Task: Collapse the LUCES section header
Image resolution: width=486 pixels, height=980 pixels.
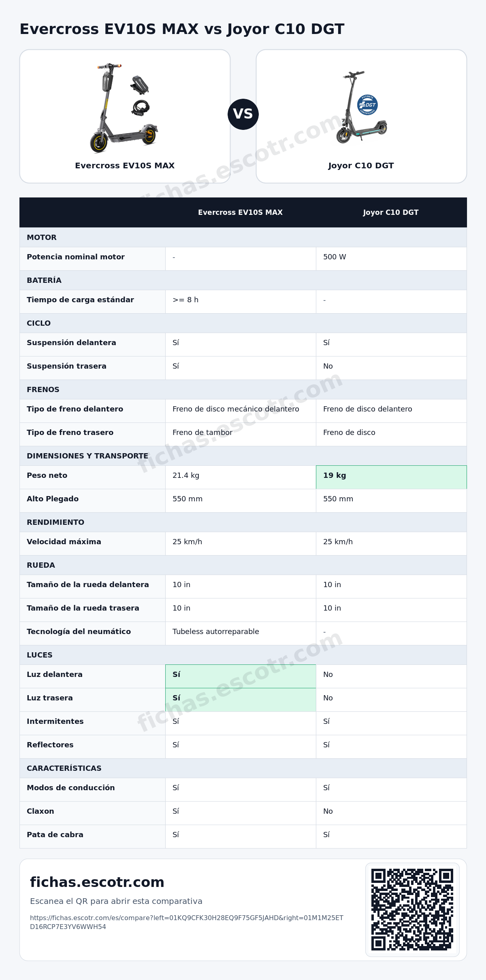Action: 243,655
